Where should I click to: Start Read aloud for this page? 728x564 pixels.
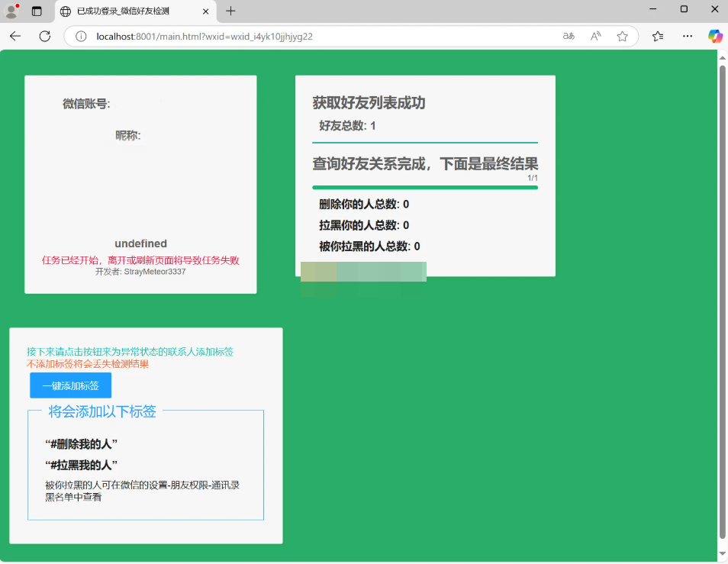point(595,36)
